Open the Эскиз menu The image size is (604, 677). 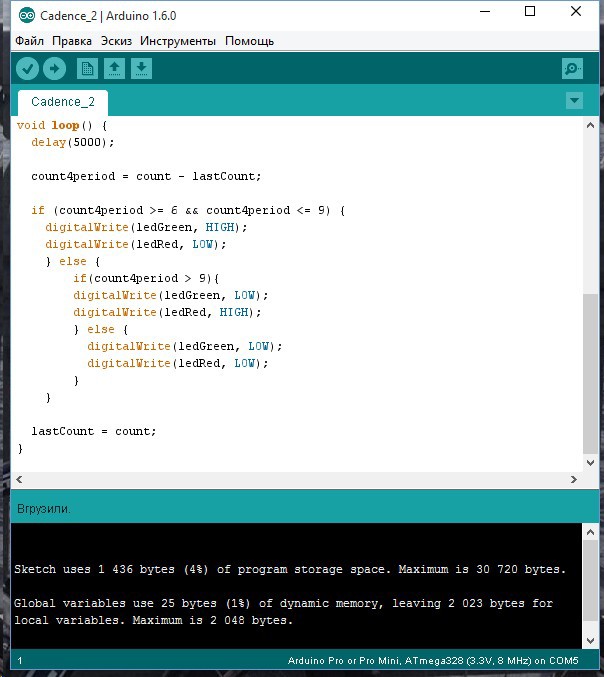point(116,41)
